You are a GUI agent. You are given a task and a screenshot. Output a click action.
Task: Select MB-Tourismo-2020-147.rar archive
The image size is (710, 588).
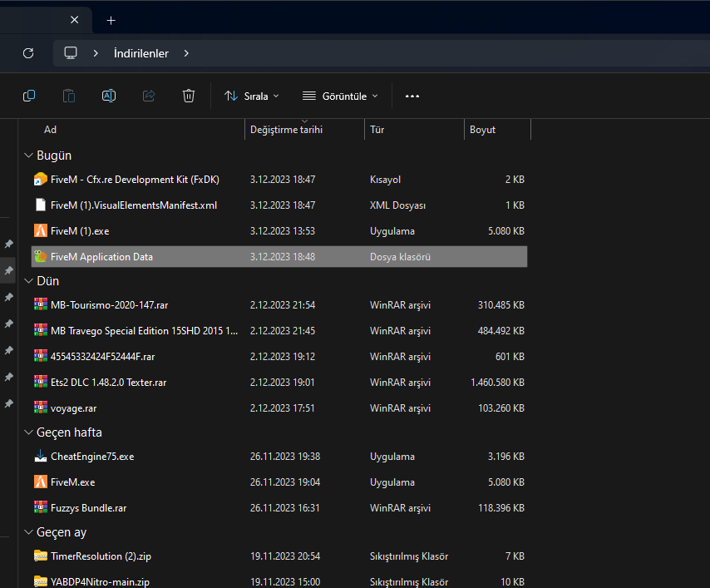click(109, 305)
